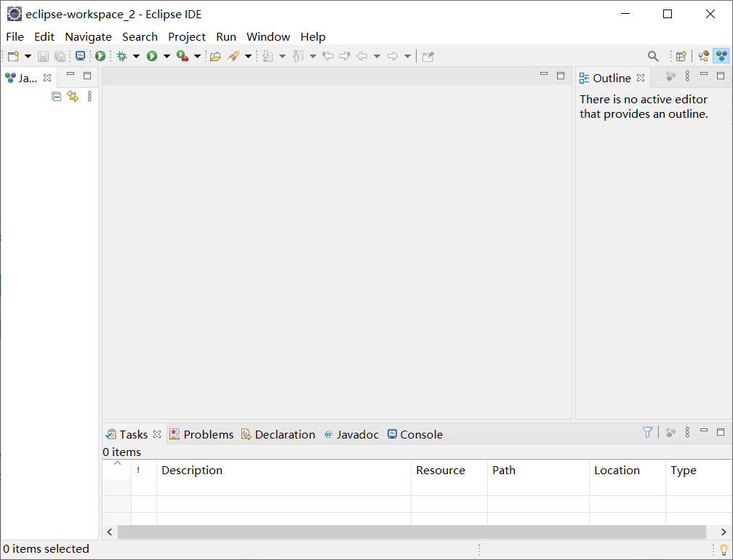Click the Tasks horizontal scrollbar thumb

coord(412,532)
